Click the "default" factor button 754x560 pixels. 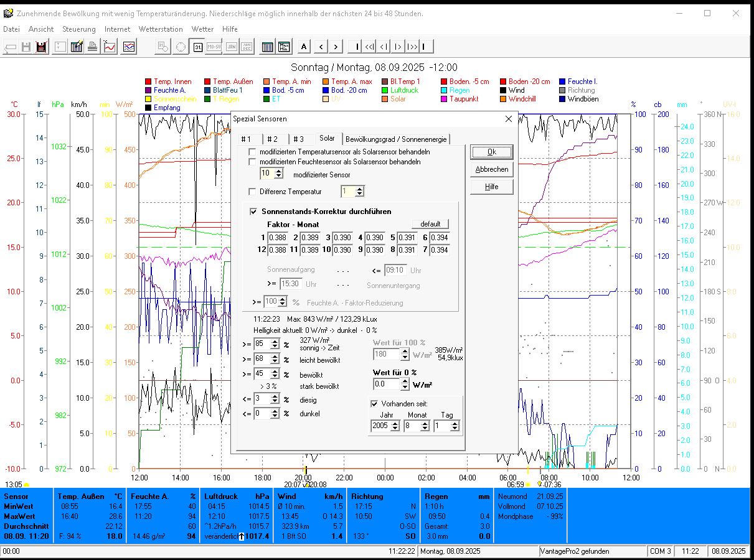pyautogui.click(x=430, y=224)
